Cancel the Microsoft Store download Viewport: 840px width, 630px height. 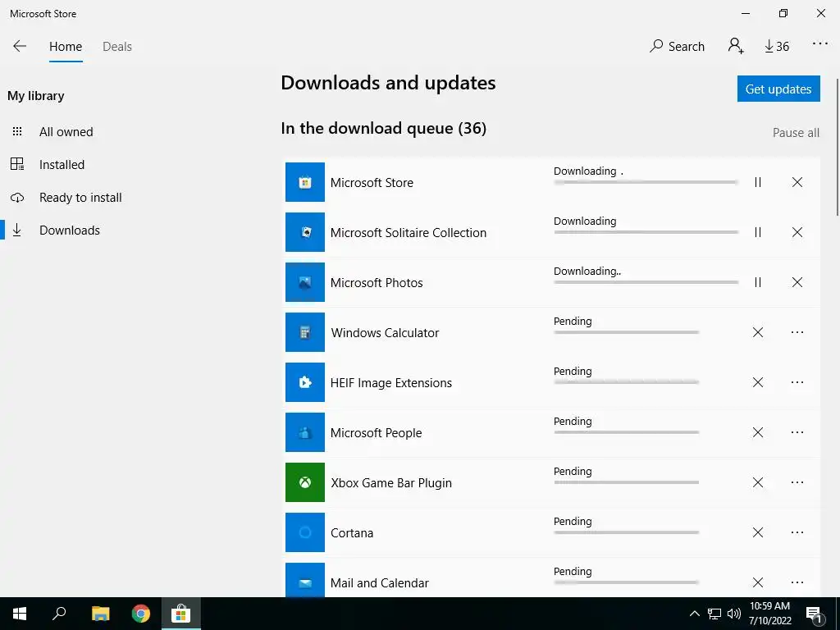(x=797, y=182)
